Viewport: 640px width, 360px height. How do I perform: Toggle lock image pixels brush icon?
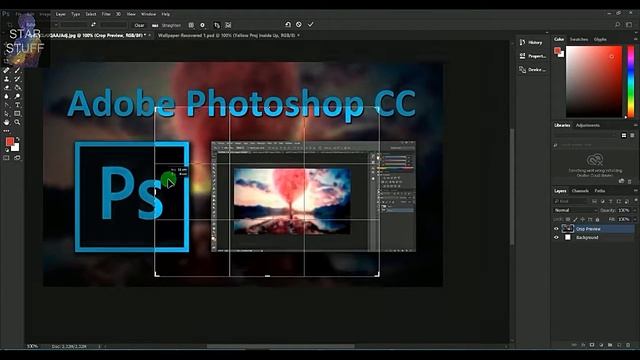click(575, 220)
